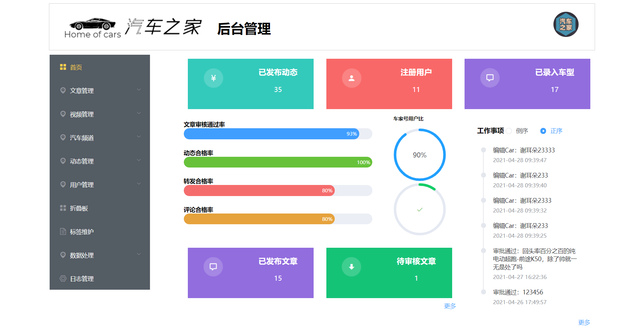The width and height of the screenshot is (644, 331).
Task: Click the grid icon beside 折叠板
Action: [x=63, y=208]
